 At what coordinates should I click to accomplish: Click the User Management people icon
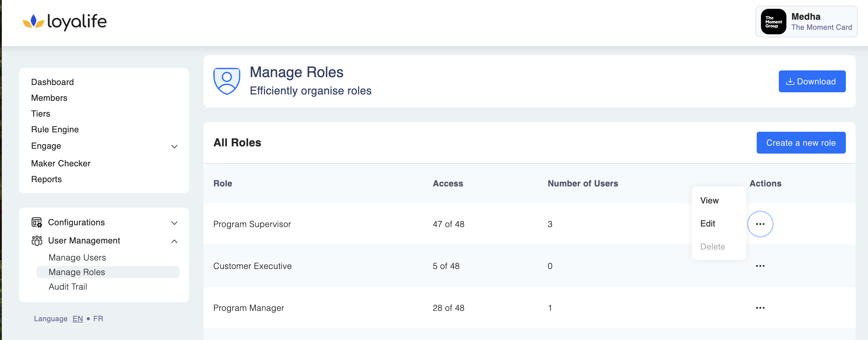[37, 240]
